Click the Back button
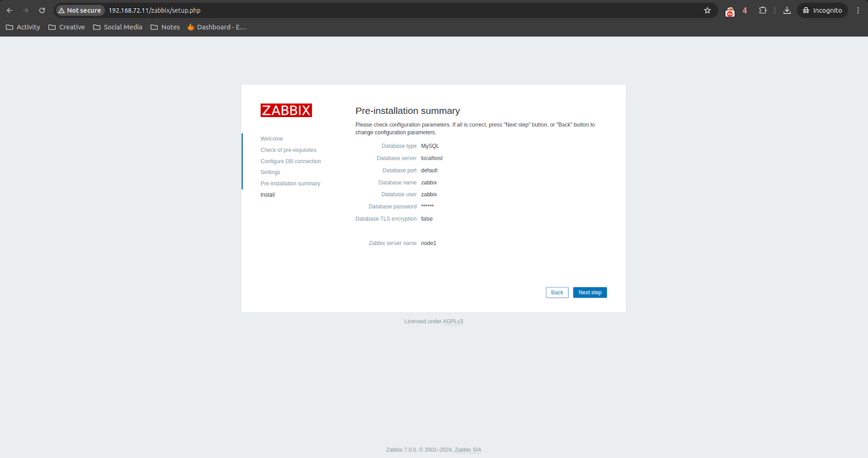Screen dimensions: 868x458 (x=557, y=293)
